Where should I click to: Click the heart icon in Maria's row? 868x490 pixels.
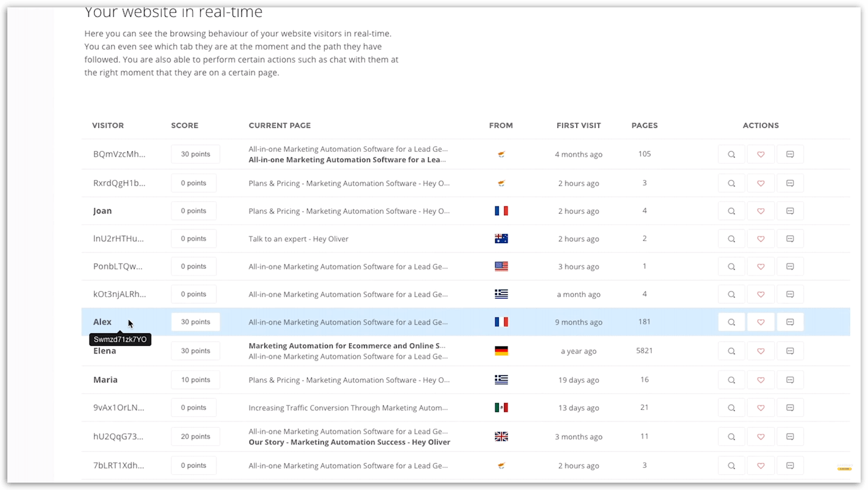pos(761,380)
